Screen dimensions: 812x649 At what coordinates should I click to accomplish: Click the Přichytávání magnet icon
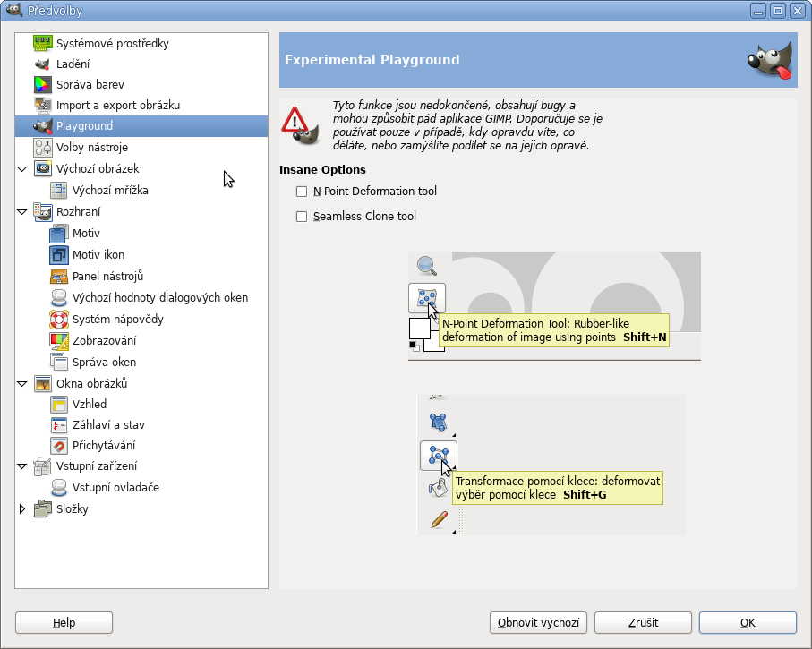tap(58, 446)
